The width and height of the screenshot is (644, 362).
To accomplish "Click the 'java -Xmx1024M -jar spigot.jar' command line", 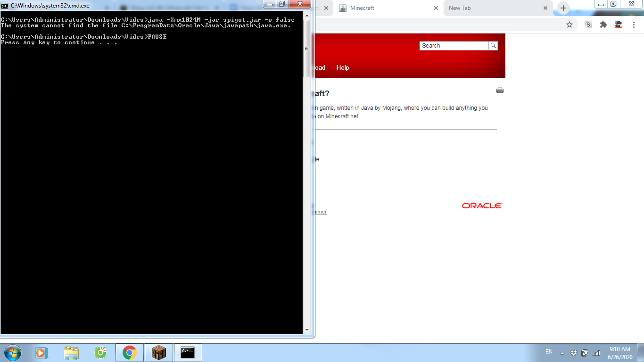I will point(148,20).
